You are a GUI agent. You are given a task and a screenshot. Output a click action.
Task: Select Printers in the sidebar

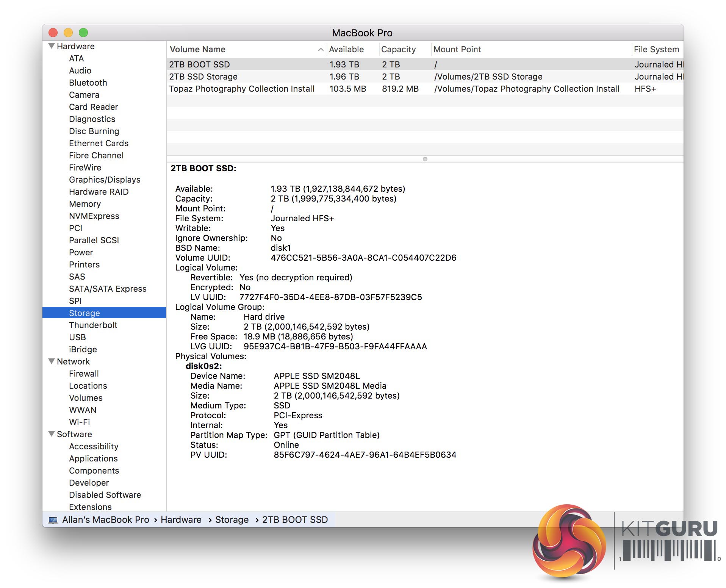click(x=84, y=264)
